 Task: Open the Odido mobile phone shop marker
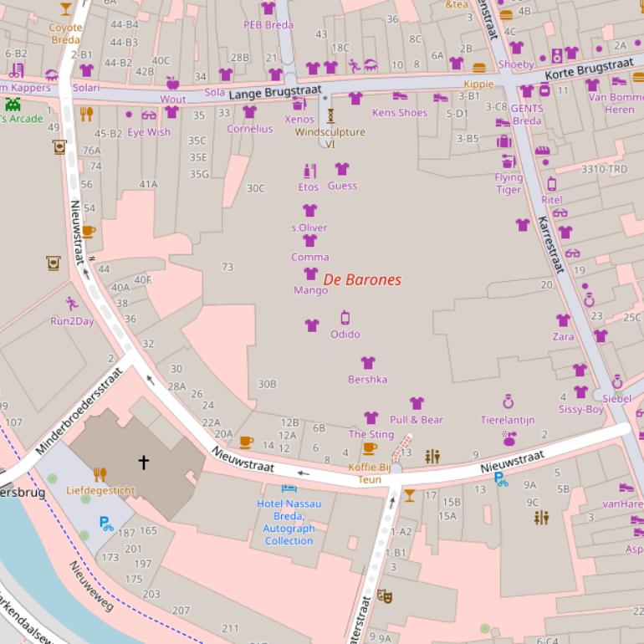(x=345, y=318)
